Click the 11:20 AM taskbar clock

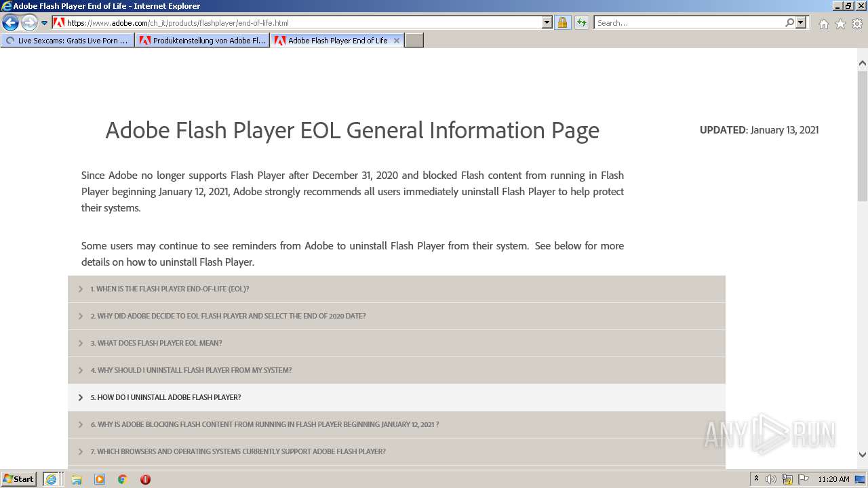tap(833, 479)
